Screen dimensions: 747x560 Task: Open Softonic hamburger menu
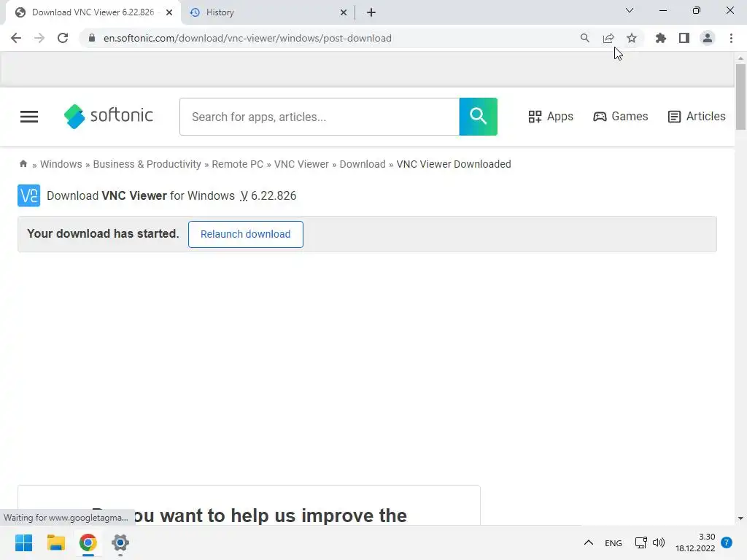(29, 117)
